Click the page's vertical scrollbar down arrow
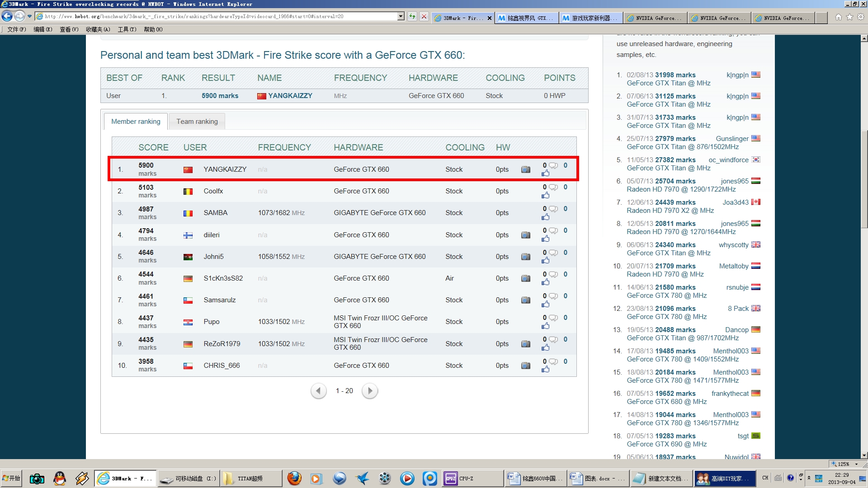The height and width of the screenshot is (488, 868). pos(864,455)
